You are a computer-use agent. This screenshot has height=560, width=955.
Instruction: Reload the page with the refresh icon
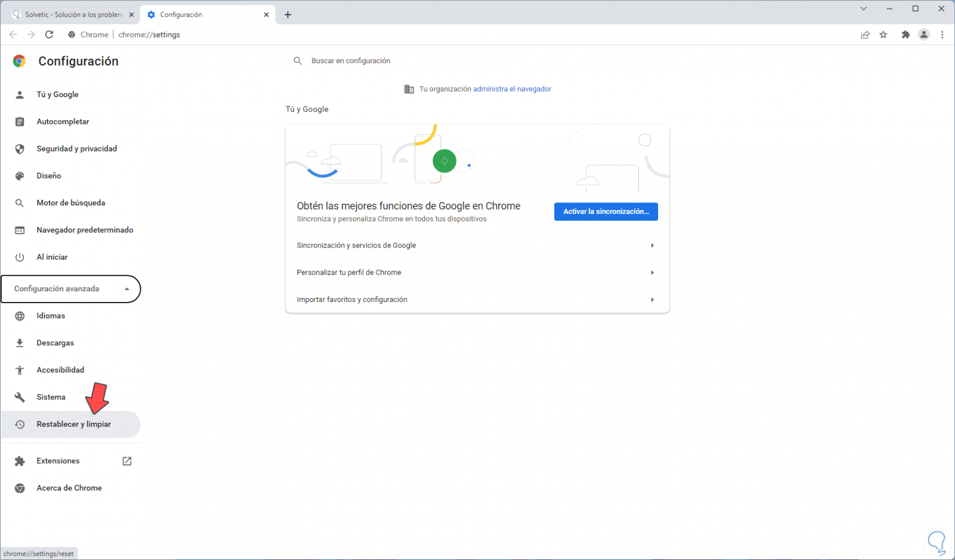(49, 35)
